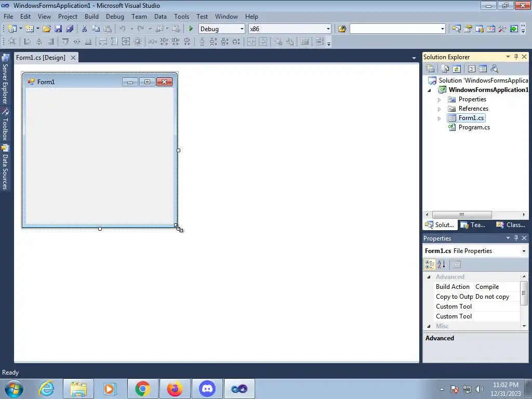This screenshot has width=532, height=399.
Task: Click the Save All toolbar icon
Action: 70,29
